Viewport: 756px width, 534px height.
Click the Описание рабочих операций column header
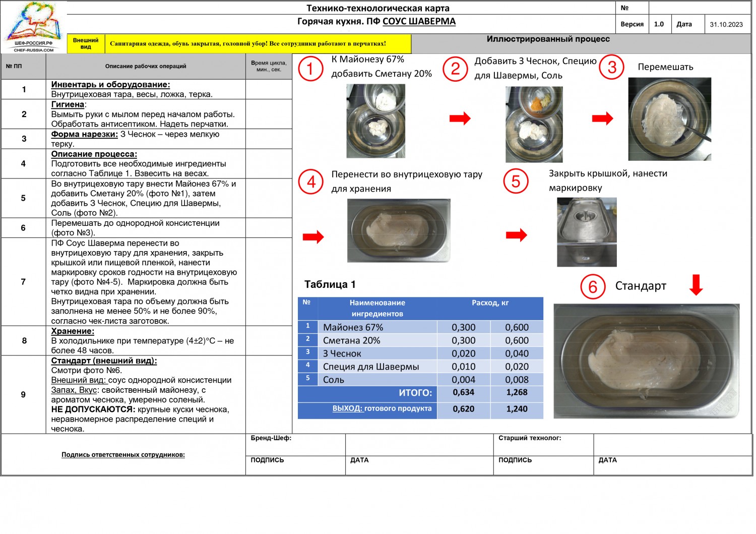tap(146, 66)
